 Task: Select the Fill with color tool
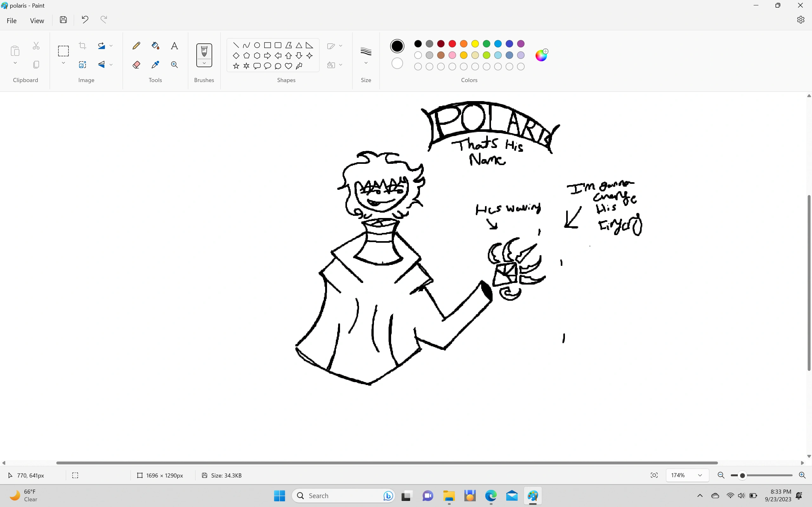[155, 46]
